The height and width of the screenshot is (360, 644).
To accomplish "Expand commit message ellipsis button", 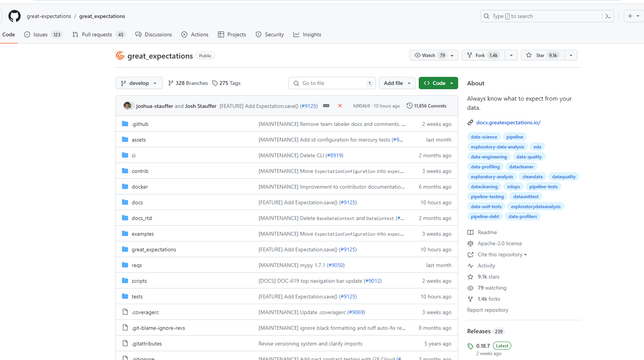I will click(326, 106).
